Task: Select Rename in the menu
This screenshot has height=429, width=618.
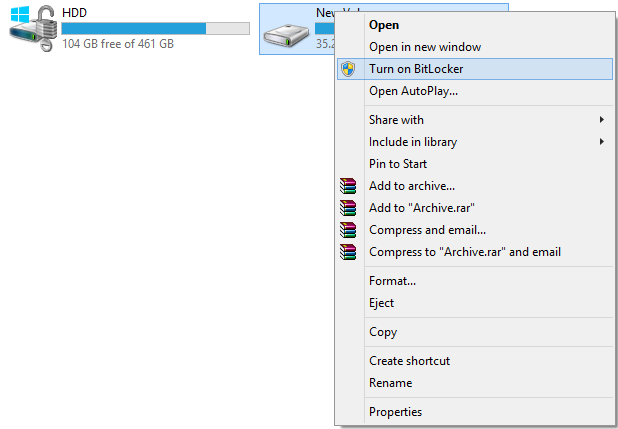Action: [x=475, y=383]
